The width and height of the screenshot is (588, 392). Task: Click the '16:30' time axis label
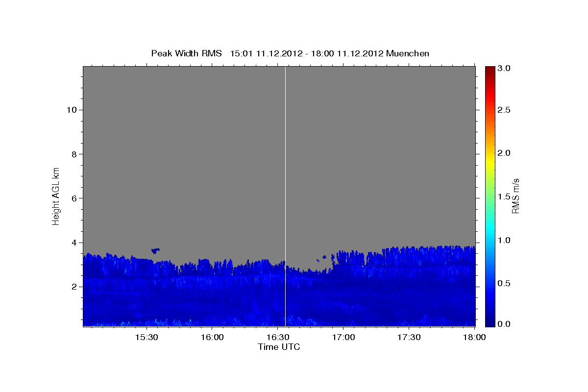(x=277, y=338)
